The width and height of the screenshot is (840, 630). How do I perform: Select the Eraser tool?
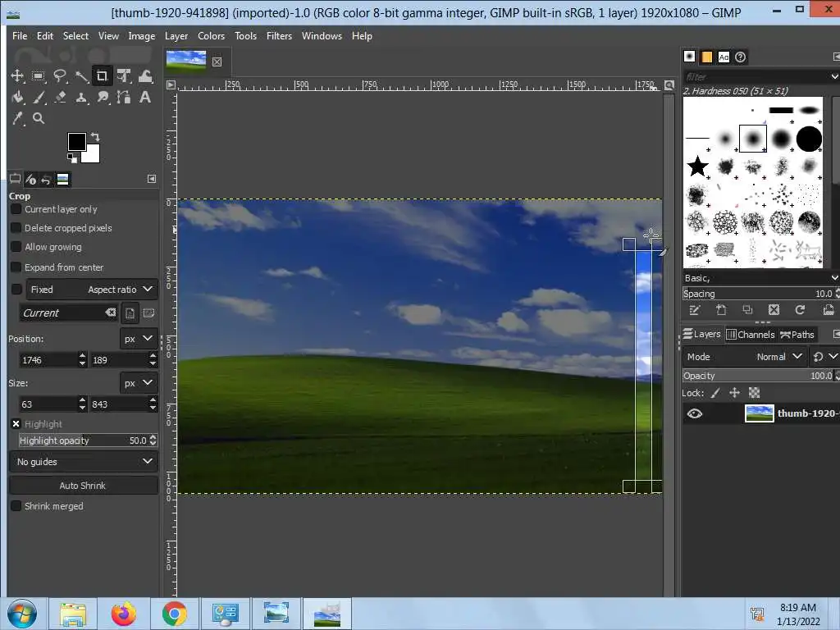click(59, 97)
